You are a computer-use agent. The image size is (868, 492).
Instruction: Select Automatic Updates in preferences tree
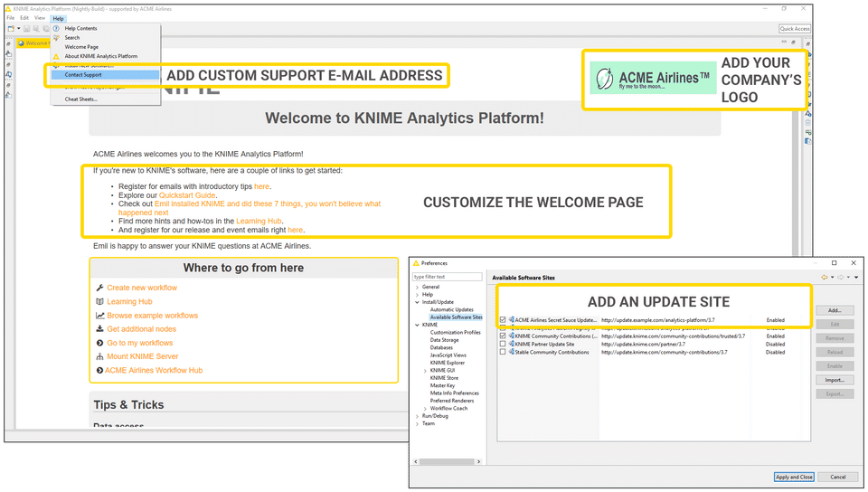pyautogui.click(x=452, y=310)
